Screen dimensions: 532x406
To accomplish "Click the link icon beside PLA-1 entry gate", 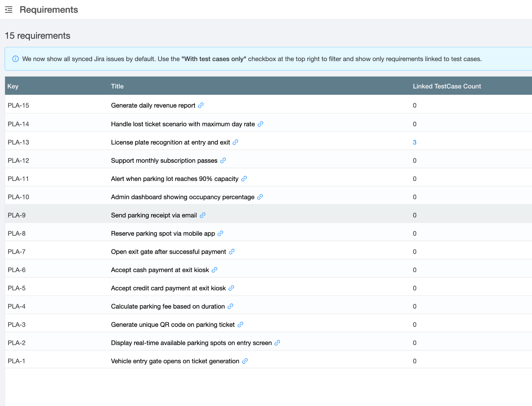I will (x=245, y=361).
